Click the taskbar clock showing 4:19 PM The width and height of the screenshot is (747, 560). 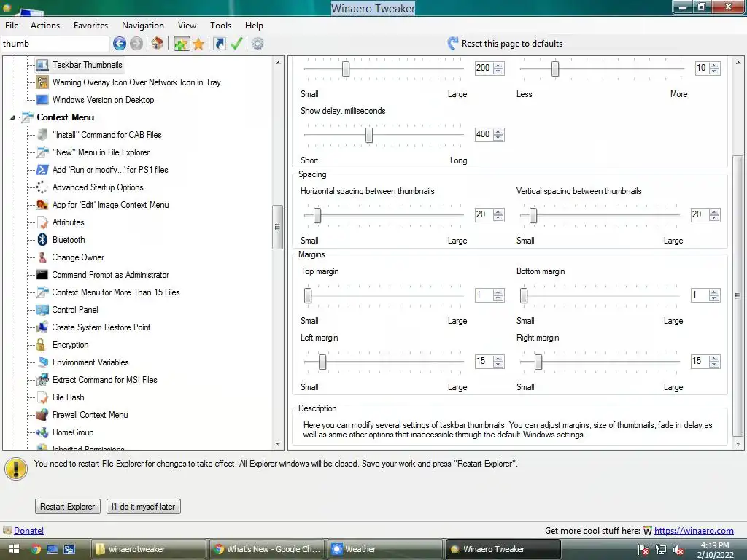(715, 545)
